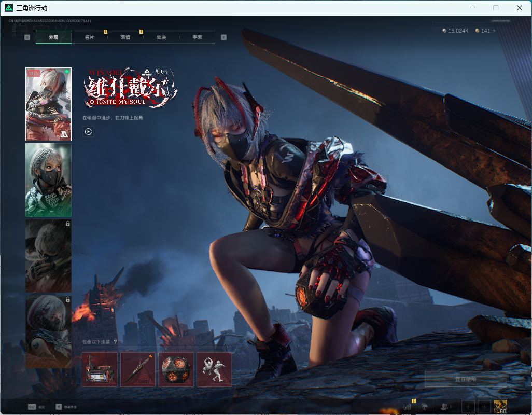Open the 处决 tab
This screenshot has height=415, width=532.
pyautogui.click(x=161, y=37)
